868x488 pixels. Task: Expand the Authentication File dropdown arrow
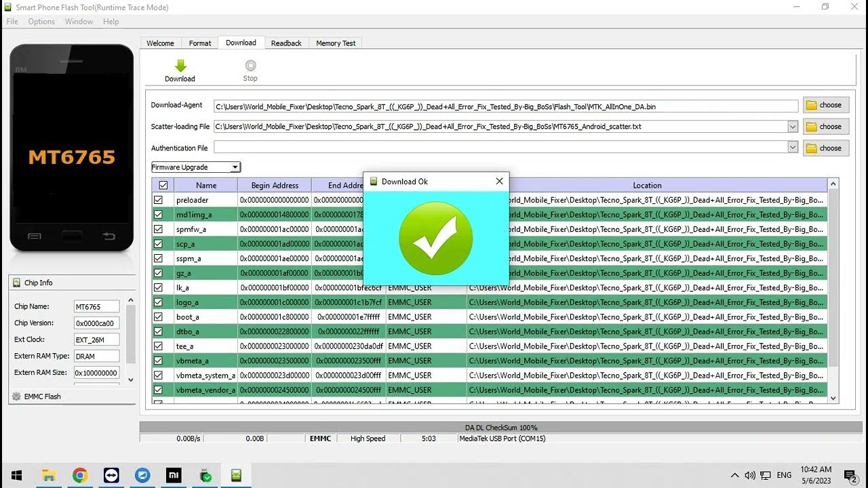[x=792, y=147]
